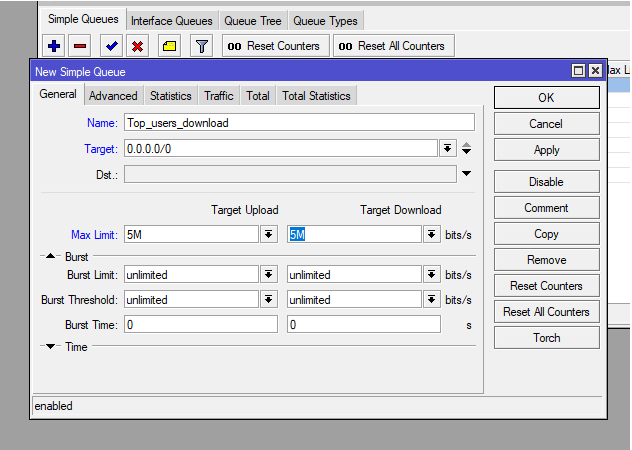Click the yellow comment note icon
632x450 pixels.
tap(169, 46)
